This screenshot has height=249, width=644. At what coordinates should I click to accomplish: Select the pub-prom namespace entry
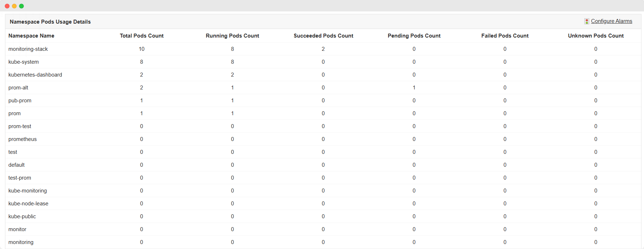[x=20, y=100]
